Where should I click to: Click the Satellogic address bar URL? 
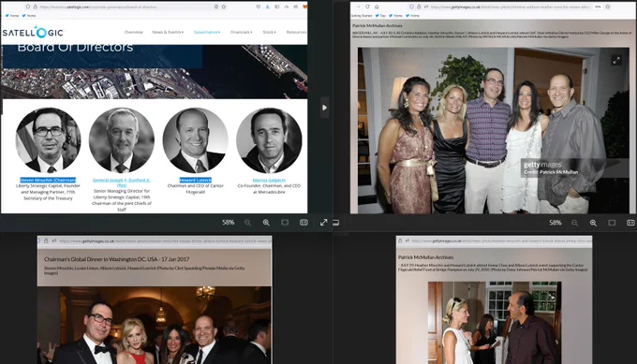point(98,7)
